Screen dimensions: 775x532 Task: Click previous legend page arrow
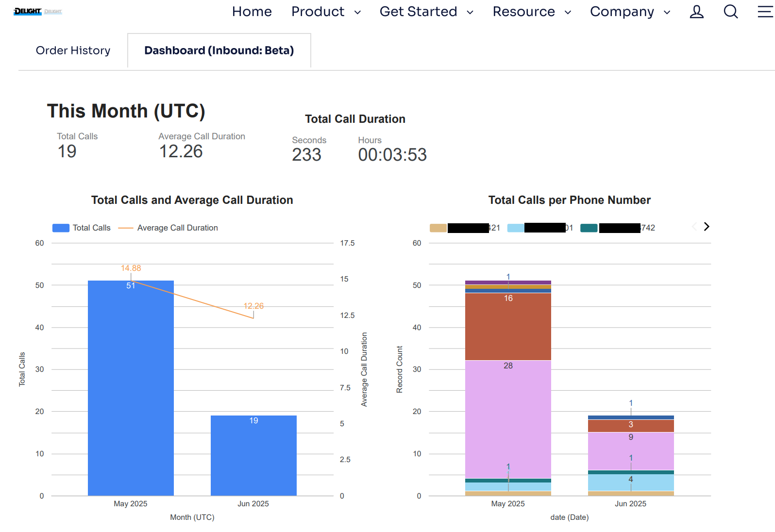694,227
